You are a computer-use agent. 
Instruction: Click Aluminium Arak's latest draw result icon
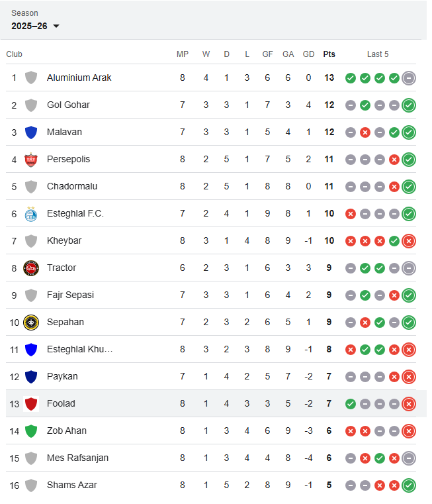[409, 77]
